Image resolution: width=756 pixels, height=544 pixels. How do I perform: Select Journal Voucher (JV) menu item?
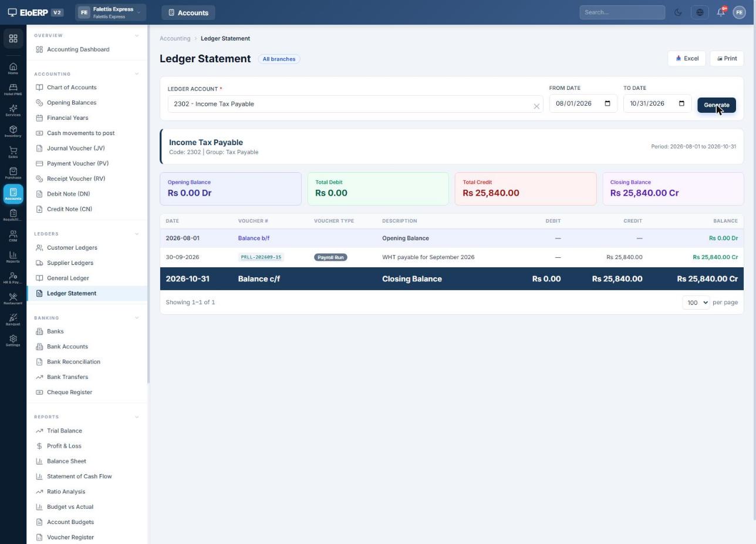[76, 148]
